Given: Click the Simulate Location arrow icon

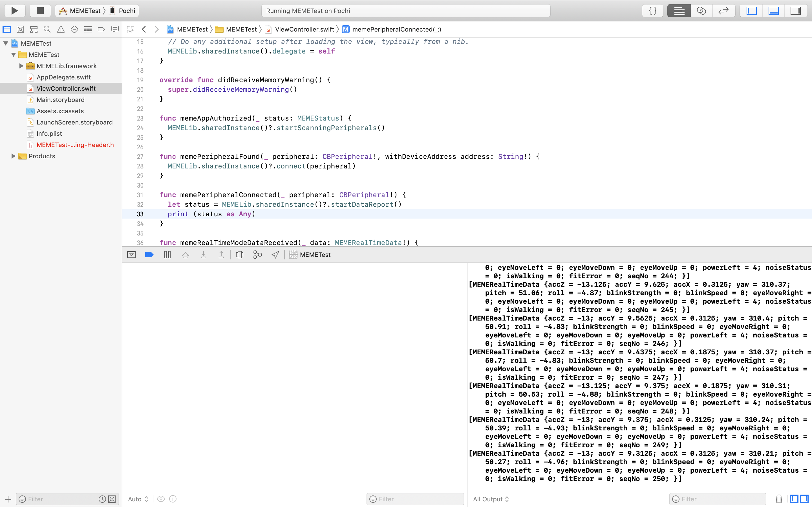Looking at the screenshot, I should coord(275,255).
